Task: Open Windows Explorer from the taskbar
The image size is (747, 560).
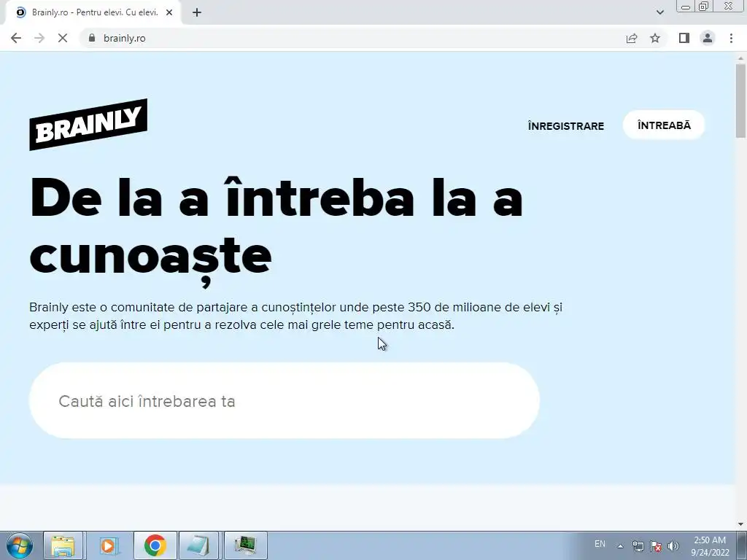Action: click(x=63, y=545)
